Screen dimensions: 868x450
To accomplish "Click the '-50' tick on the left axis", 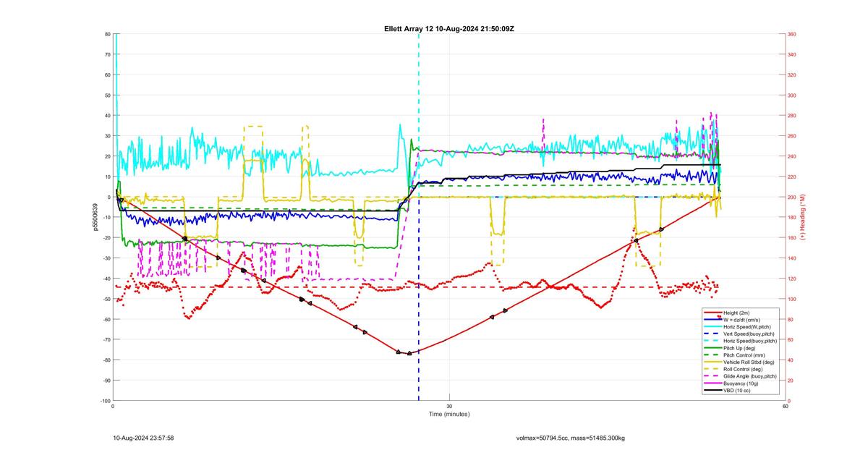I will click(x=106, y=299).
